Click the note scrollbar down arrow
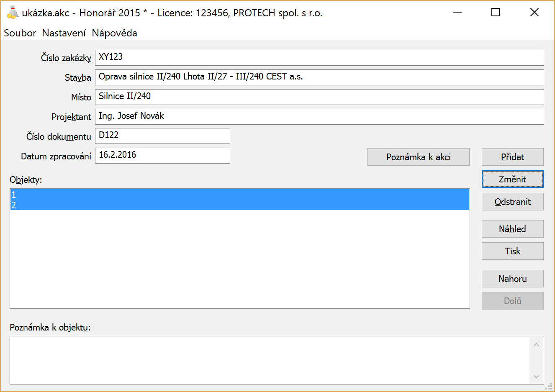The image size is (555, 392). (536, 377)
